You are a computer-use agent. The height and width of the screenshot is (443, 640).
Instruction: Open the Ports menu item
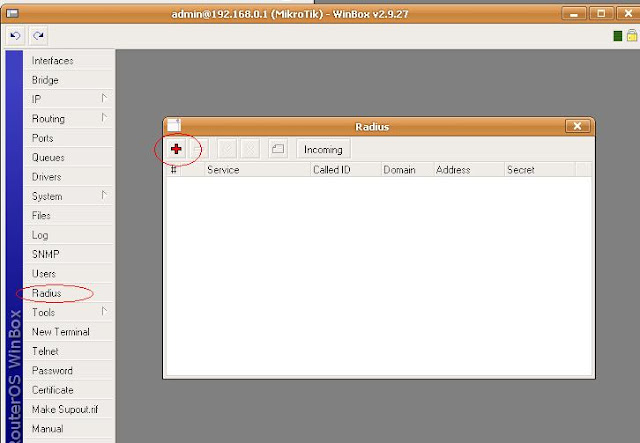click(69, 138)
